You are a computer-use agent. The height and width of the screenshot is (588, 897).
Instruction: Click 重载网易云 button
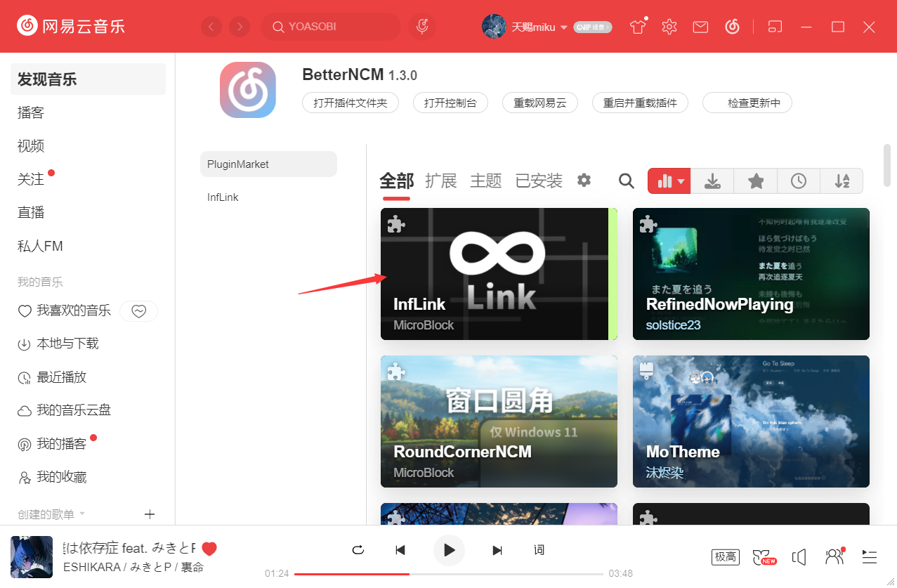540,103
